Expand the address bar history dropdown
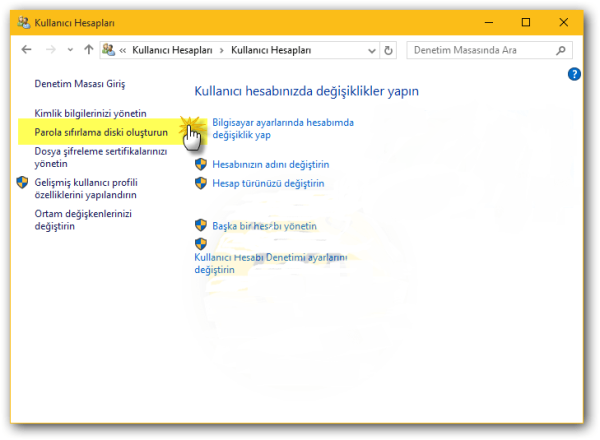Screen dimensions: 600x440 pyautogui.click(x=371, y=51)
